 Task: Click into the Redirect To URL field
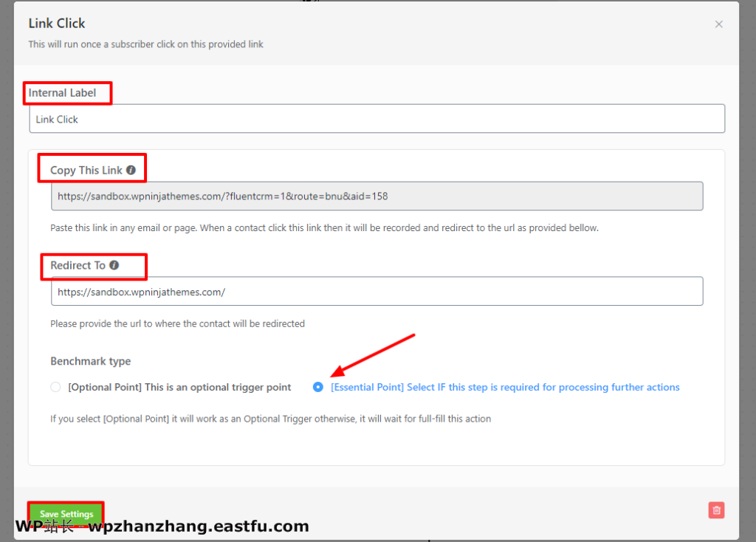(377, 292)
